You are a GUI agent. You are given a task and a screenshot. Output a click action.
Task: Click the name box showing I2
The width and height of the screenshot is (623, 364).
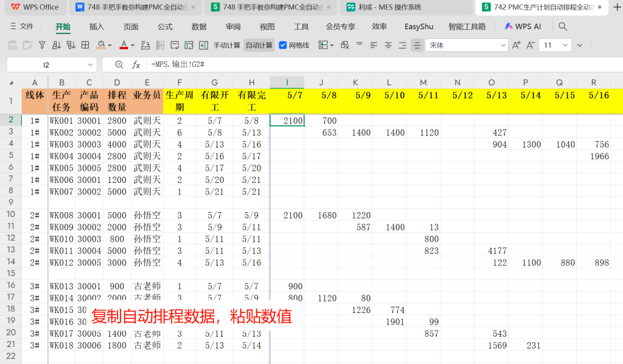pyautogui.click(x=46, y=64)
